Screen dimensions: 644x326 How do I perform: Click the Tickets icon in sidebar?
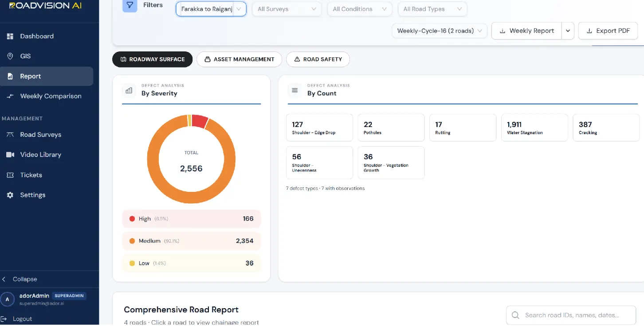[x=10, y=175]
